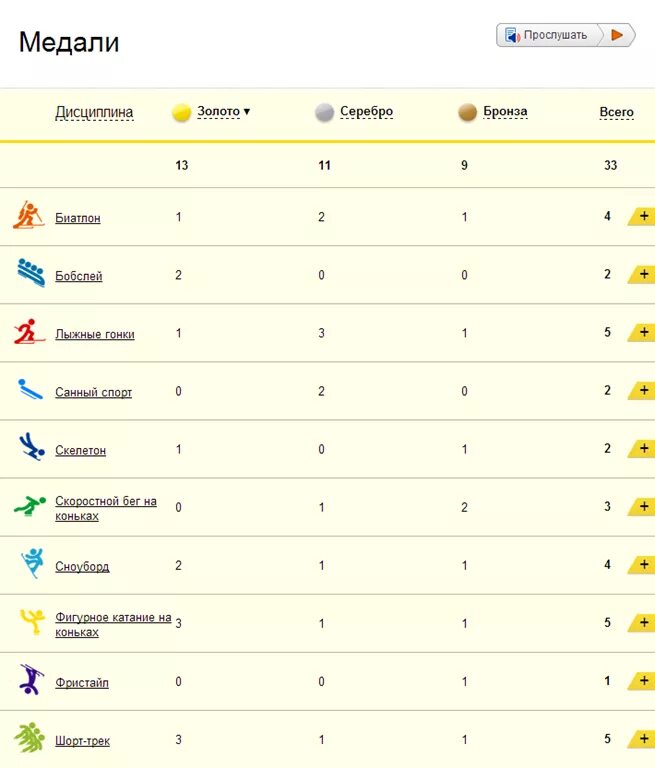The height and width of the screenshot is (768, 655).
Task: Click the red cross-country skiing icon
Action: tap(29, 332)
